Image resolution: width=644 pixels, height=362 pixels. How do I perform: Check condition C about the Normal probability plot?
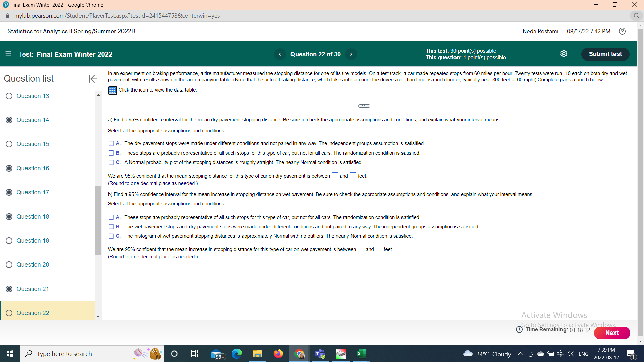(111, 162)
